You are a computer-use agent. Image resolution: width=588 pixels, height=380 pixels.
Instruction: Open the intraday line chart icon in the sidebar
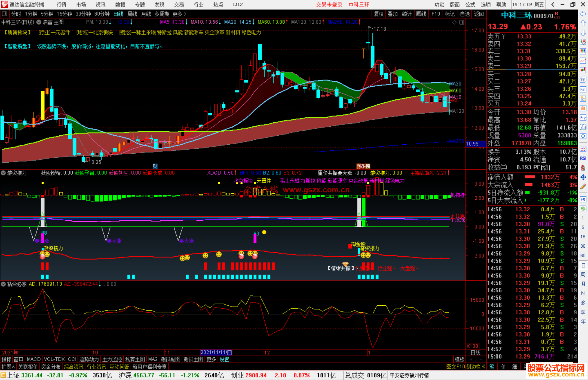point(583,61)
